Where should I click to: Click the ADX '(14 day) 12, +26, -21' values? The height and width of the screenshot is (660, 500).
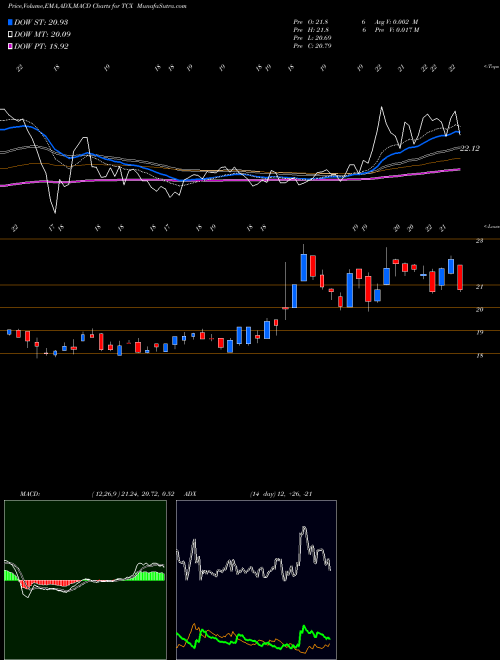[x=281, y=494]
